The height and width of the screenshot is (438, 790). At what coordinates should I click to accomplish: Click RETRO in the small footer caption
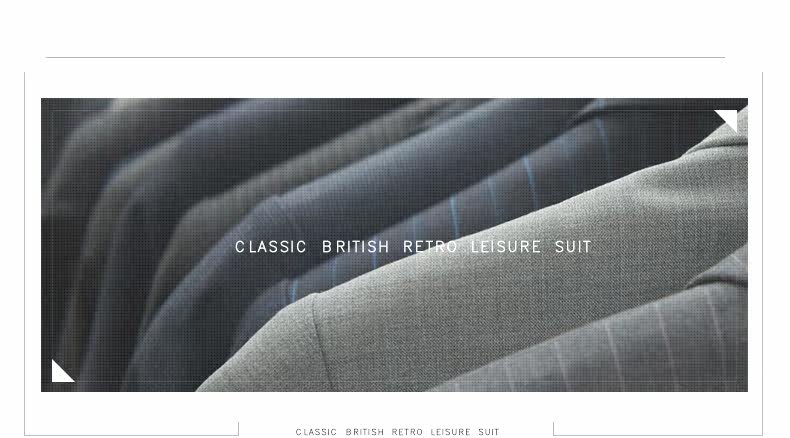click(x=407, y=432)
